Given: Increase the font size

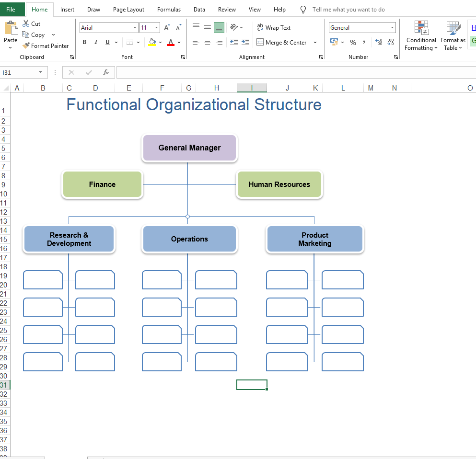Looking at the screenshot, I should click(167, 28).
